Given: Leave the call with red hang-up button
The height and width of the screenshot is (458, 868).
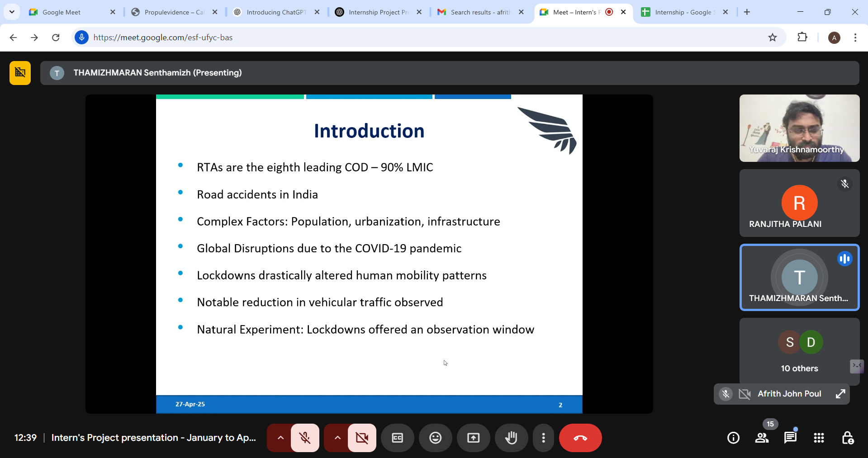Looking at the screenshot, I should pos(580,438).
